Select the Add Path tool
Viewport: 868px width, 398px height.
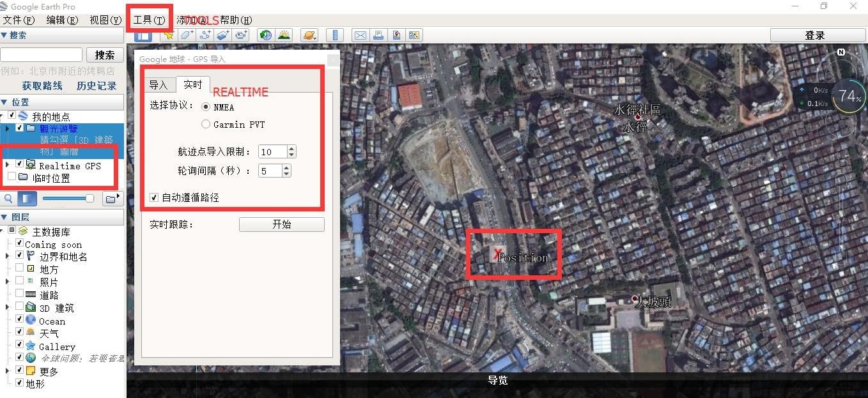click(205, 36)
